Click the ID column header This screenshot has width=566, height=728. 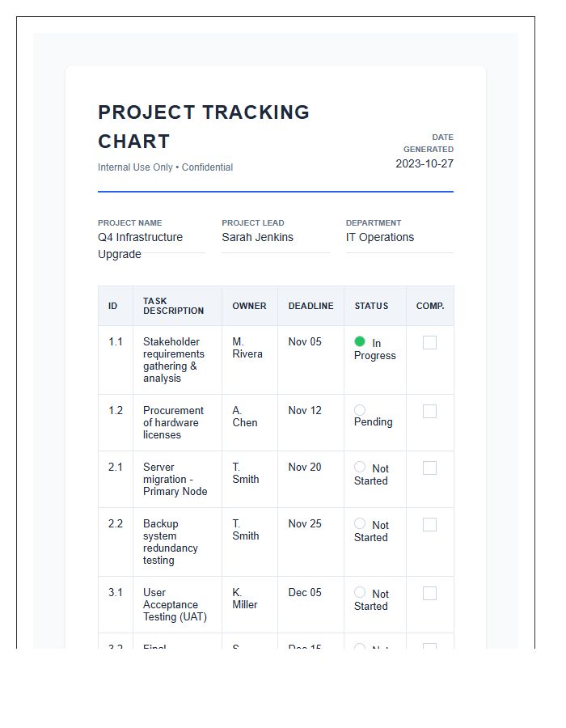coord(114,306)
